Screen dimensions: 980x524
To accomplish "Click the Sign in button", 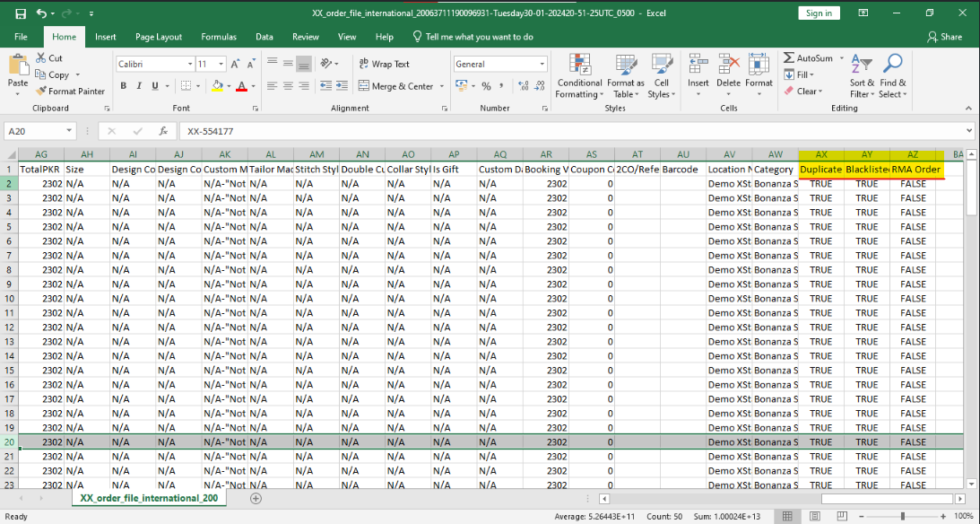I will coord(819,13).
